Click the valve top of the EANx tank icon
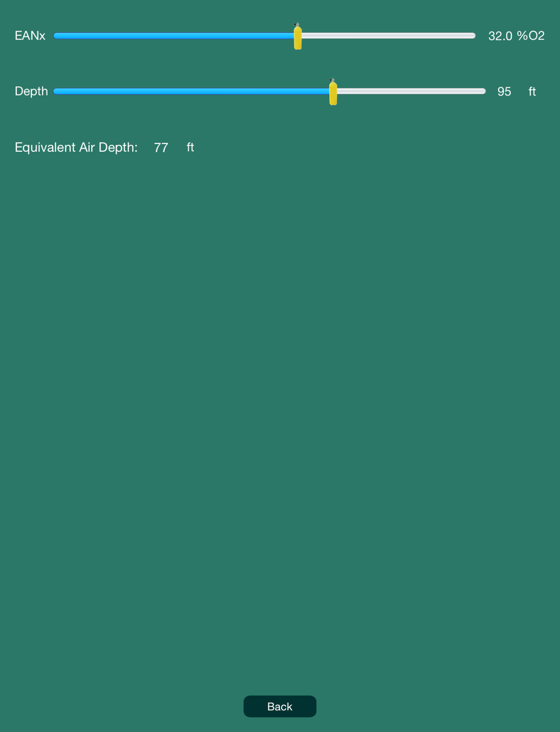Screen dimensions: 560x732 (297, 25)
